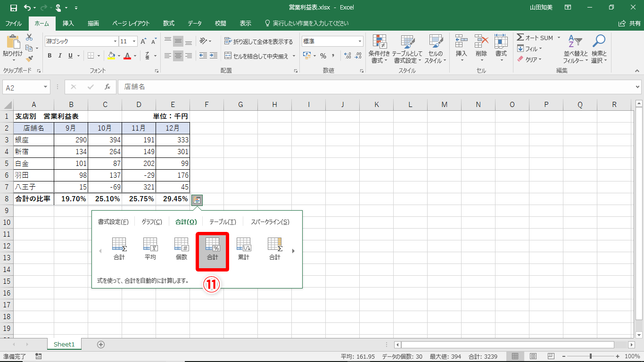Open 検索と選択 find and select
The image size is (644, 362).
click(599, 49)
